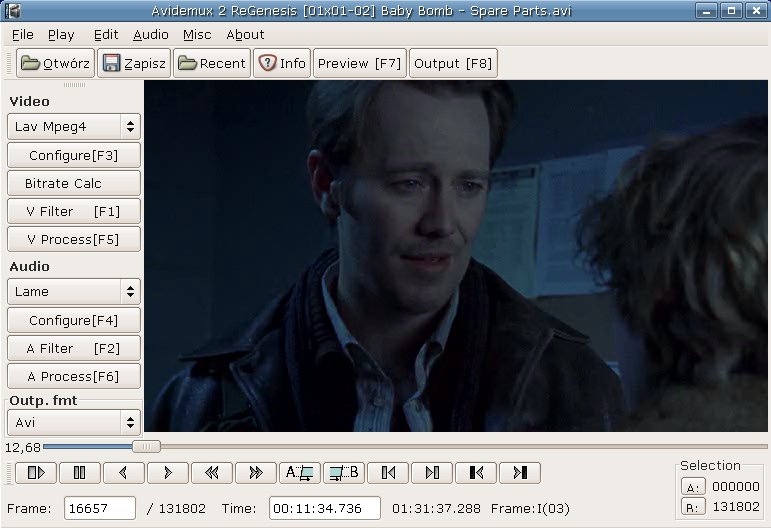Click the video Configure[F3] button

74,155
